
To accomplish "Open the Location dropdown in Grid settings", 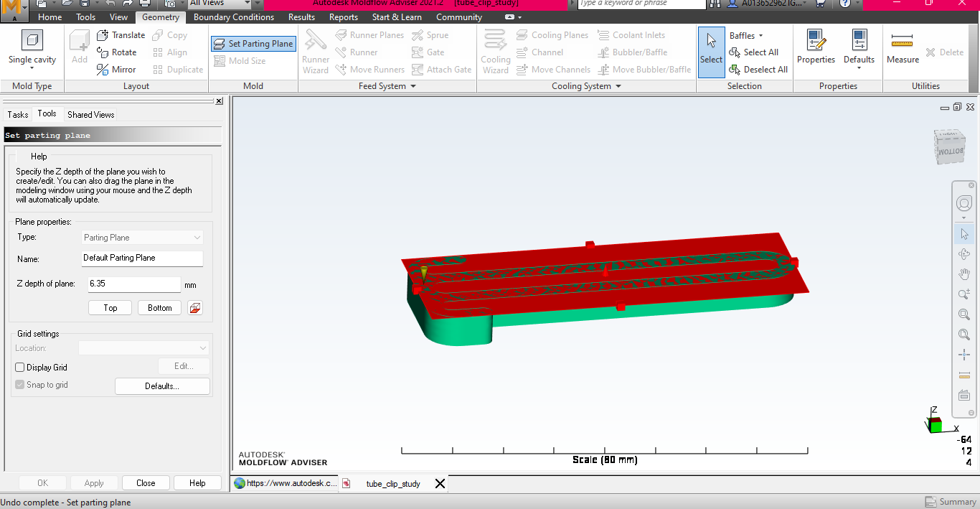I will tap(143, 347).
